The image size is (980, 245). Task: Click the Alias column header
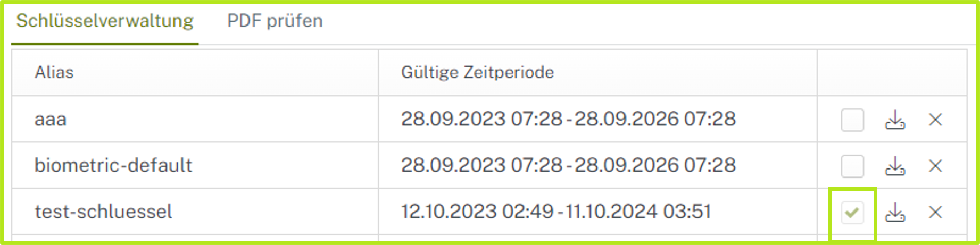(x=54, y=72)
